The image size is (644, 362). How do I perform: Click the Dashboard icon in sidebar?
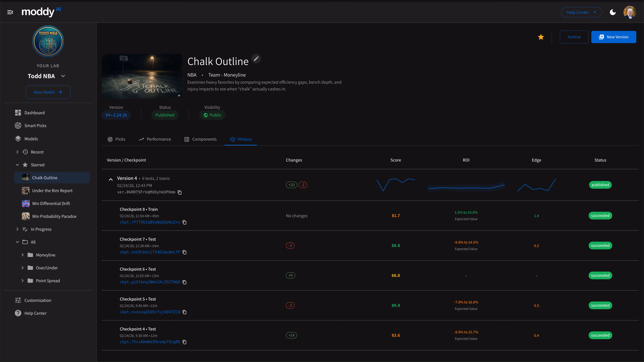pos(18,112)
